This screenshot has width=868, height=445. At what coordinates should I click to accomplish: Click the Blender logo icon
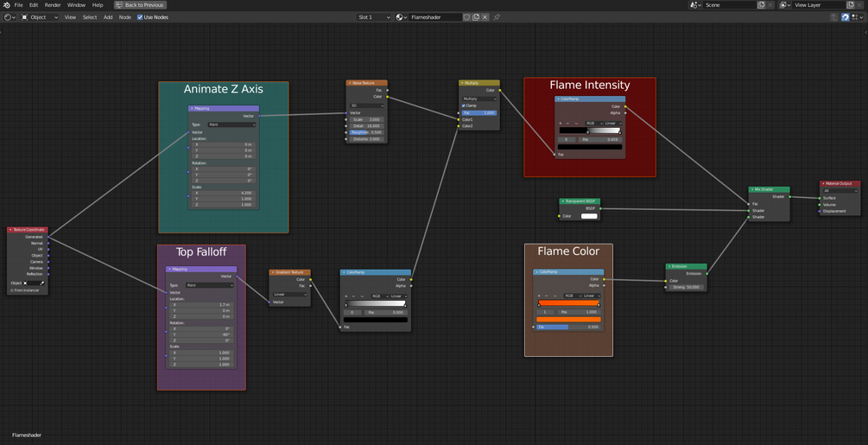5,5
